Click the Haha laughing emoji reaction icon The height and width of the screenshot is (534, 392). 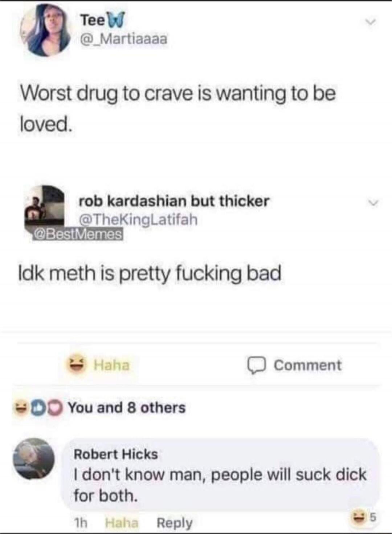coord(77,364)
